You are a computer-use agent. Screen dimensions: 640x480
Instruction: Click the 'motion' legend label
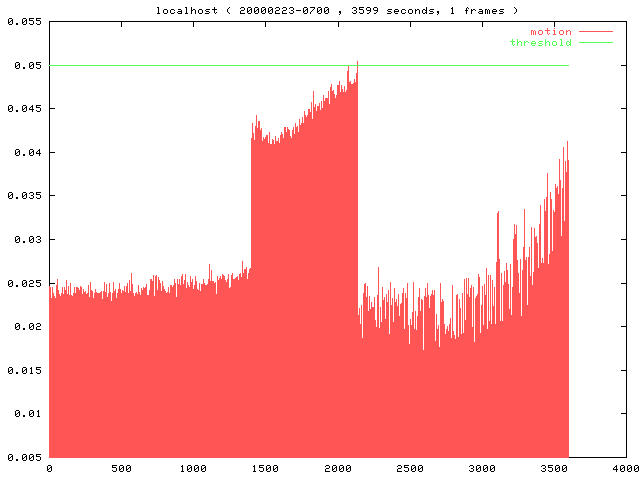(551, 32)
